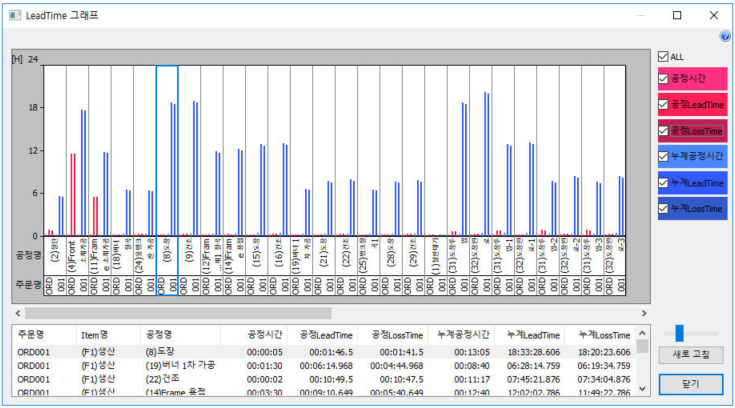Click the 닫기 close button

coord(692,382)
